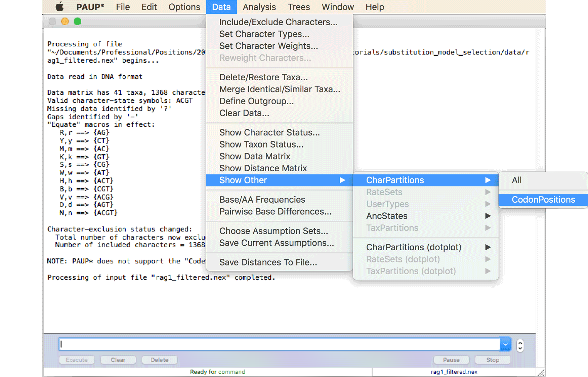The image size is (588, 377).
Task: Click the Stop button
Action: pos(493,360)
